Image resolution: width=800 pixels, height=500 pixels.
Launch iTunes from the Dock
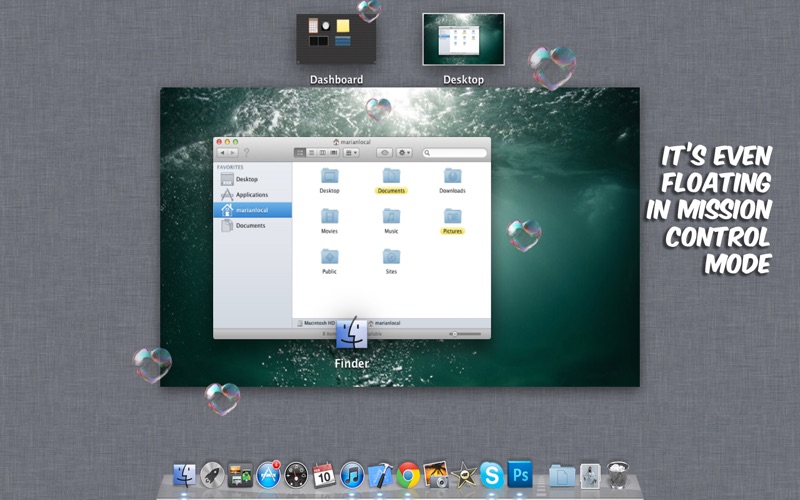coord(352,476)
